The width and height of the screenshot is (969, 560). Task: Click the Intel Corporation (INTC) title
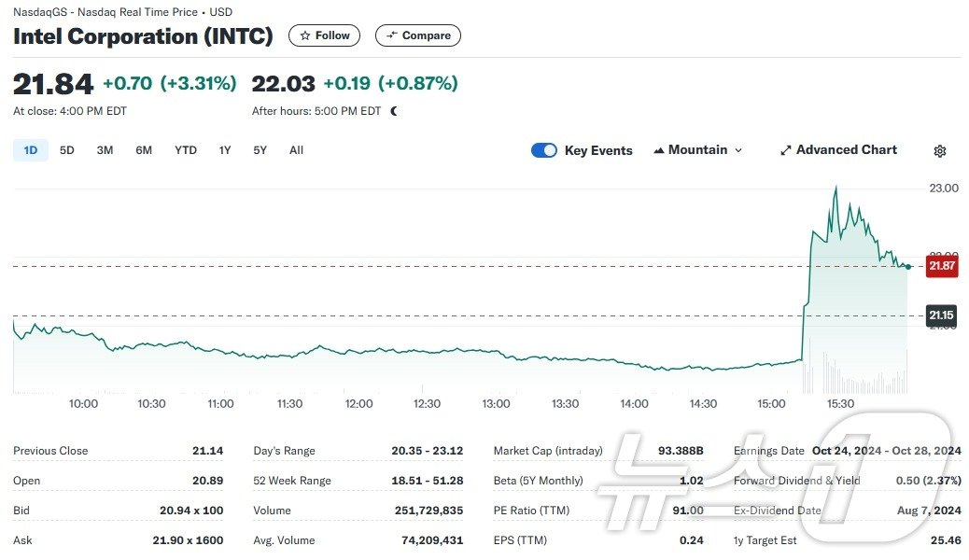pos(143,36)
